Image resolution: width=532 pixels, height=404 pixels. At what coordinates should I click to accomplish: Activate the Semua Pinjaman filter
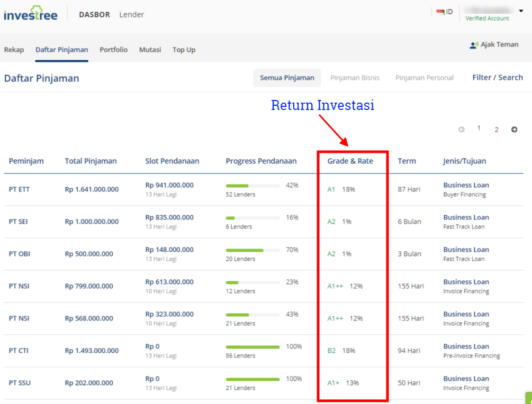pos(287,77)
